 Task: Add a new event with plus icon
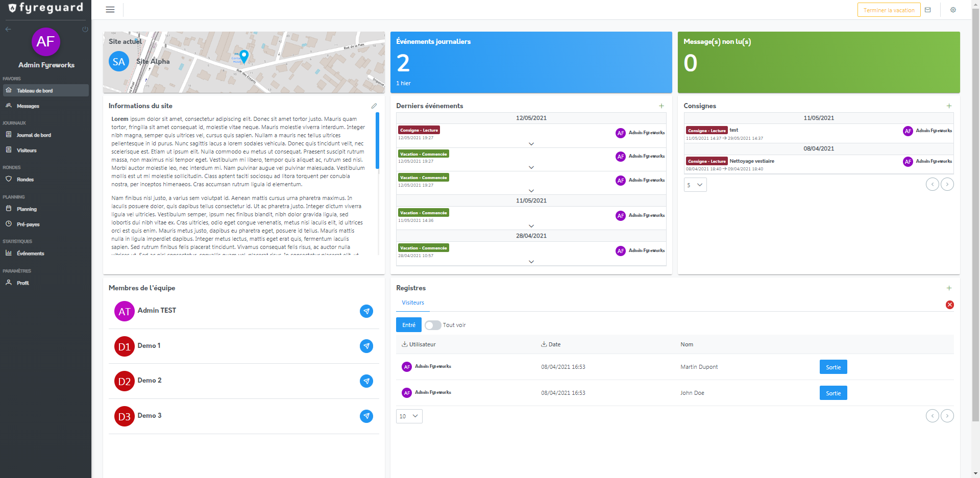click(661, 106)
